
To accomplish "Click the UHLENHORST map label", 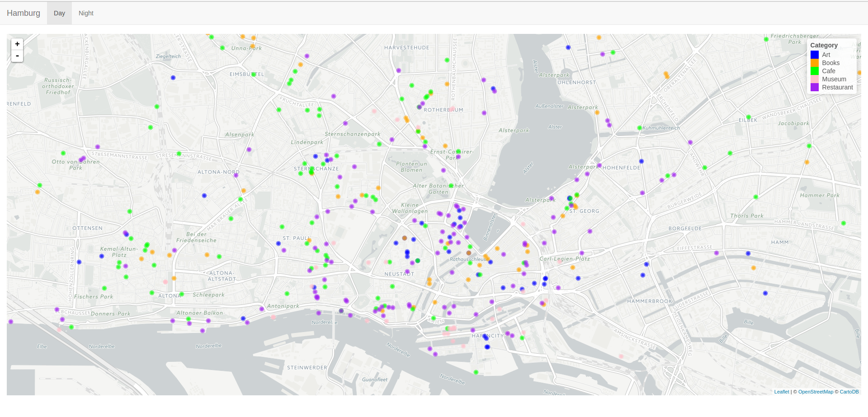I will click(576, 83).
